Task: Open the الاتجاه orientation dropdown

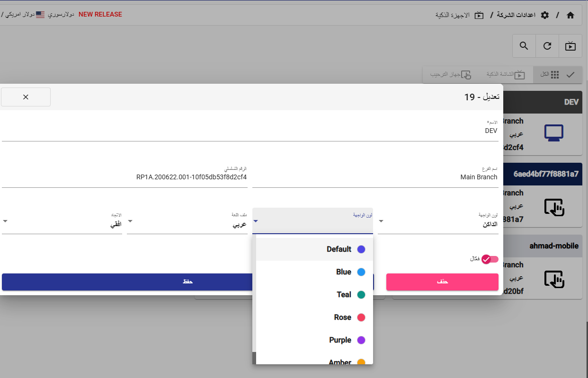Action: click(62, 221)
